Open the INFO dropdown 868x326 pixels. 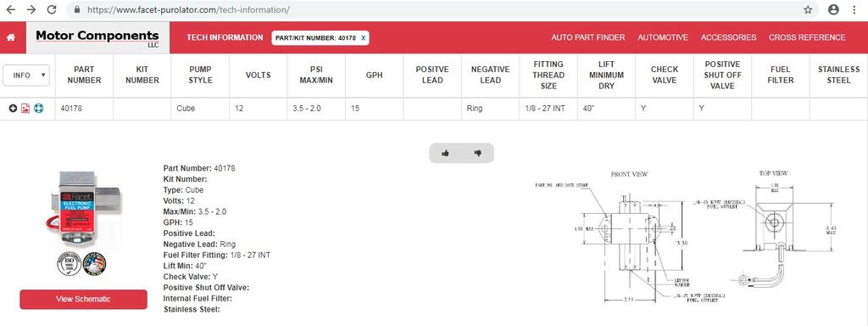pyautogui.click(x=26, y=76)
